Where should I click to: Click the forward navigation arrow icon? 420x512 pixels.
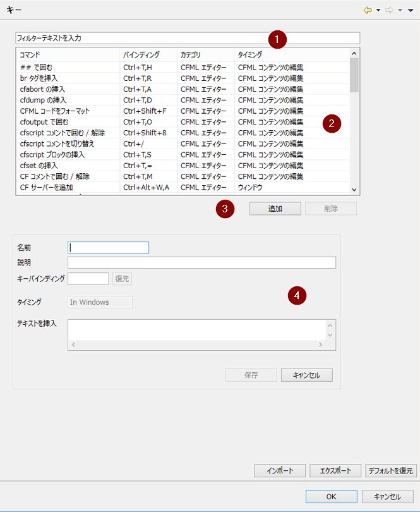[x=389, y=10]
